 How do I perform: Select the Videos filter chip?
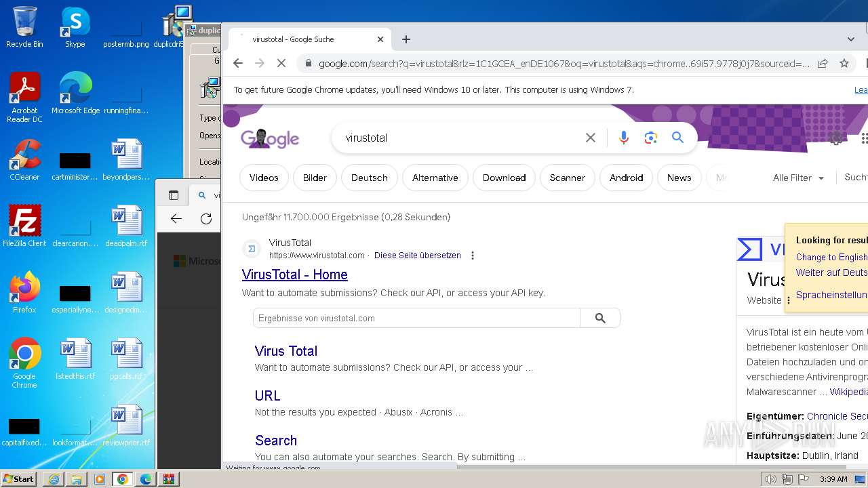coord(264,178)
